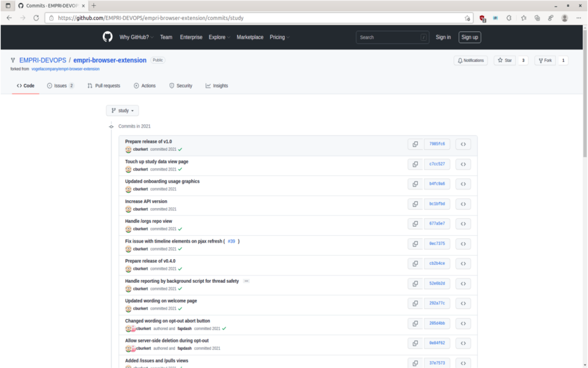Screen dimensions: 588x368
Task: Click the GitHub Octocat logo
Action: tap(107, 37)
